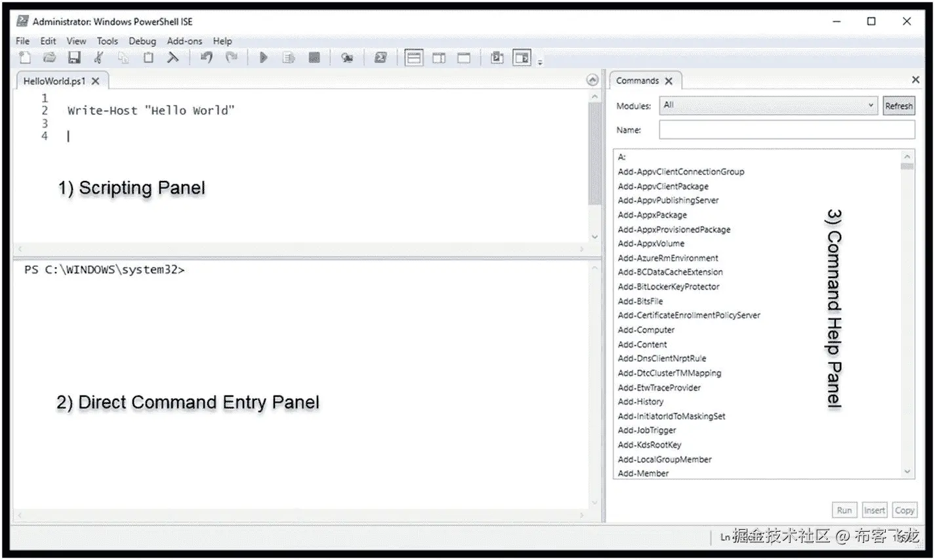The image size is (935, 560).
Task: Click into the Name search field
Action: pos(787,130)
